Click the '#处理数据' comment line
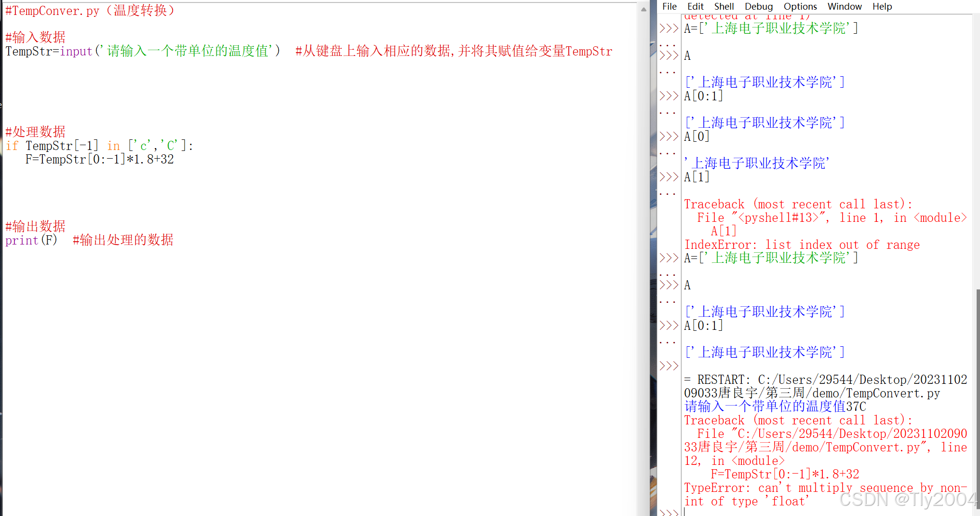Screen dimensions: 980x516 35,132
